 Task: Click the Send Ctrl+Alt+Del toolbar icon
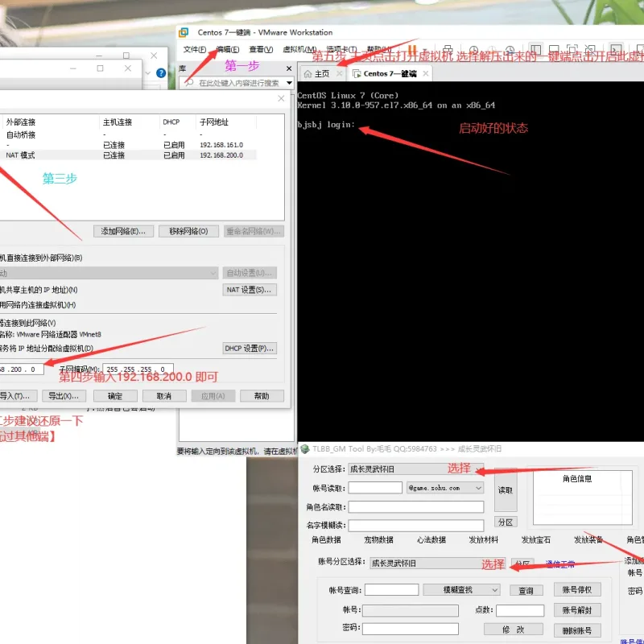[x=448, y=50]
